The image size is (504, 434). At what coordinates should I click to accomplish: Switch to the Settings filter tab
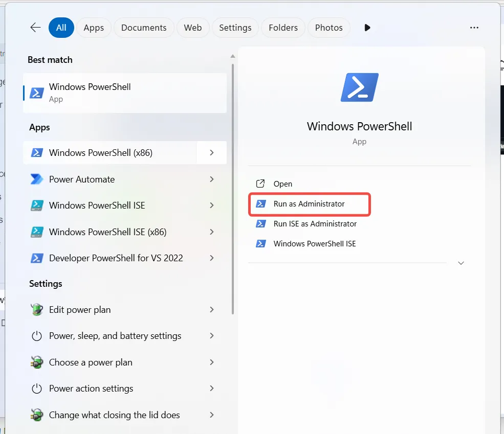(235, 28)
